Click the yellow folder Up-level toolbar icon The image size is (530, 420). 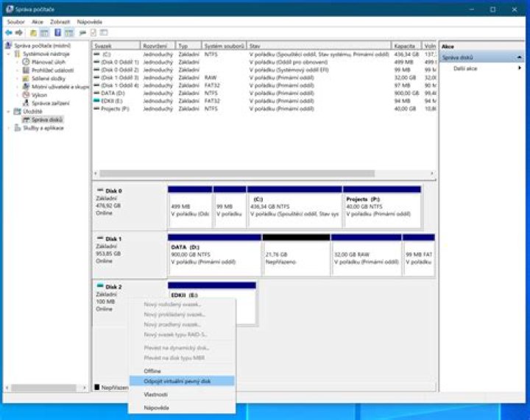[x=33, y=33]
